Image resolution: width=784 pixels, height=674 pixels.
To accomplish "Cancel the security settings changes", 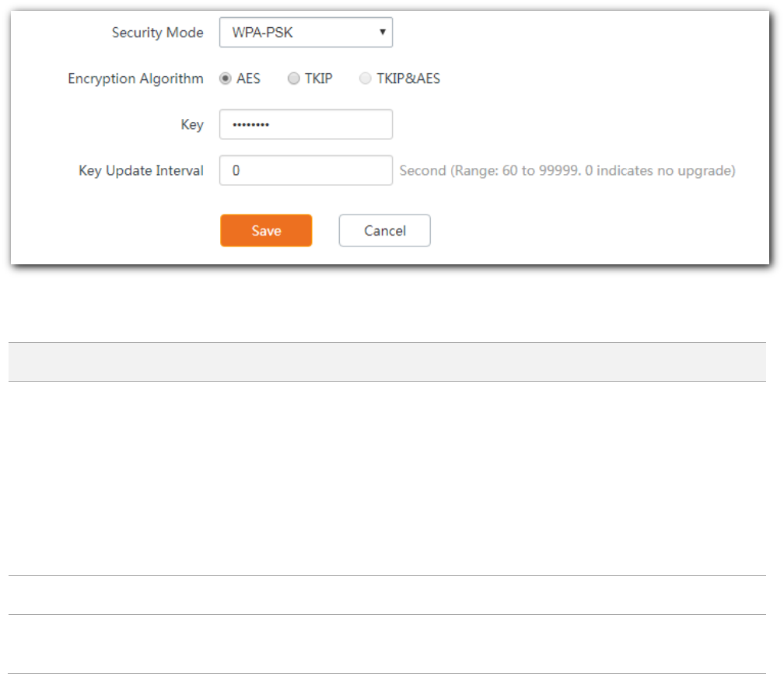I will [384, 230].
